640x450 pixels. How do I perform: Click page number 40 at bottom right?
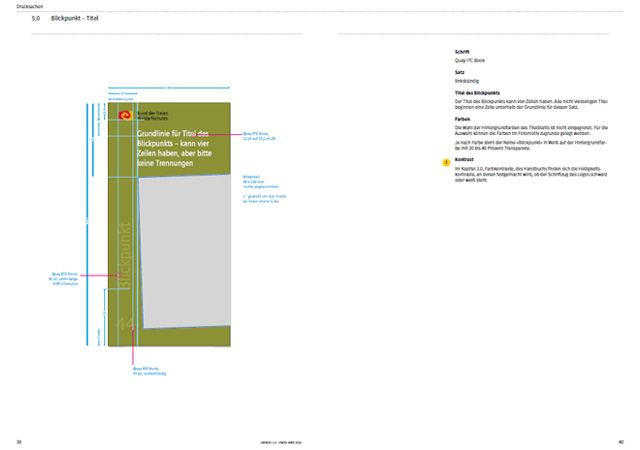coord(620,441)
